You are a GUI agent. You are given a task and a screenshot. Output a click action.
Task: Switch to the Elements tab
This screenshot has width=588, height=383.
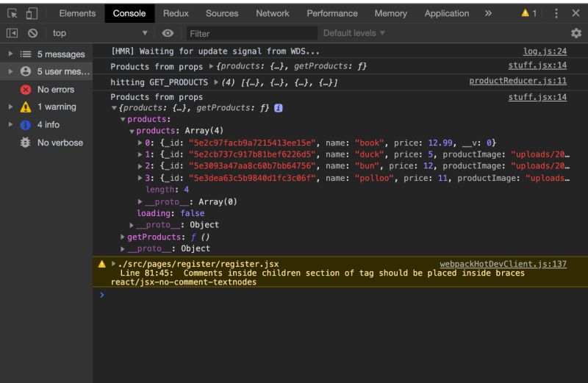coord(77,13)
